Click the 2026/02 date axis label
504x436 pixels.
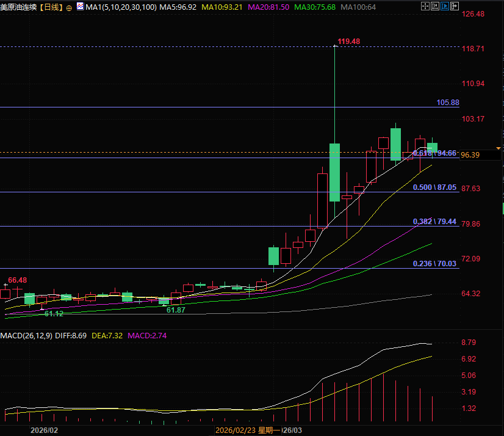point(44,431)
